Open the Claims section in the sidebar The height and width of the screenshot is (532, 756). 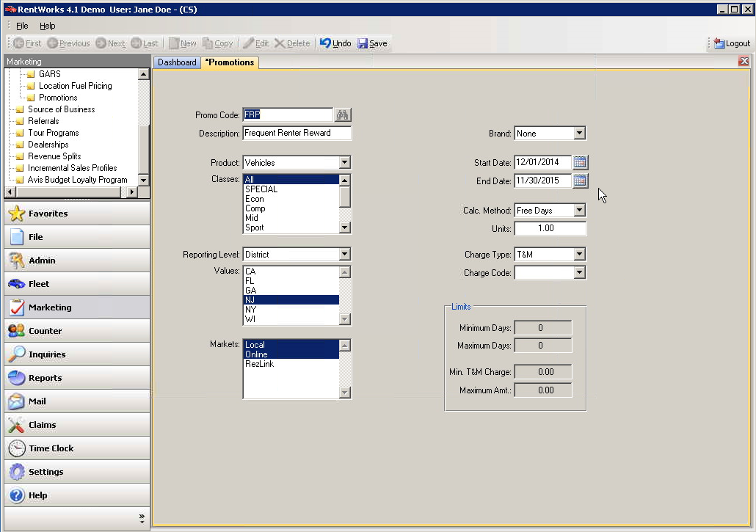point(77,425)
